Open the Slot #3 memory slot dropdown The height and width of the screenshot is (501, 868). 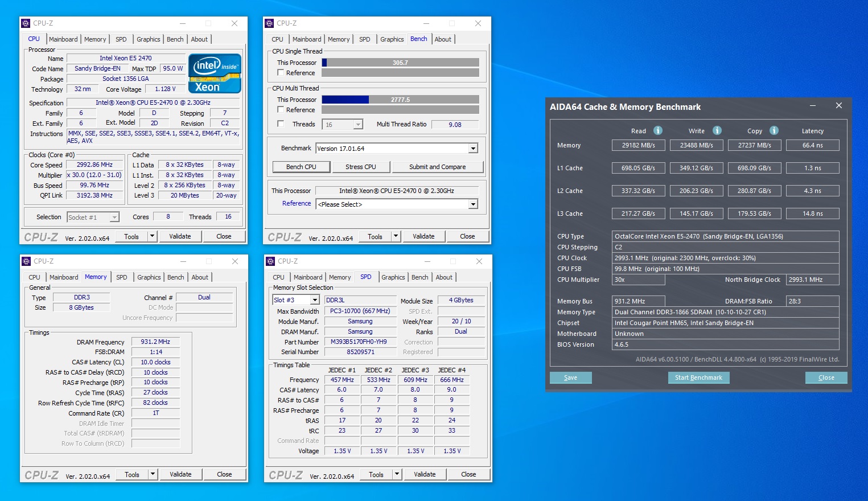coord(315,300)
